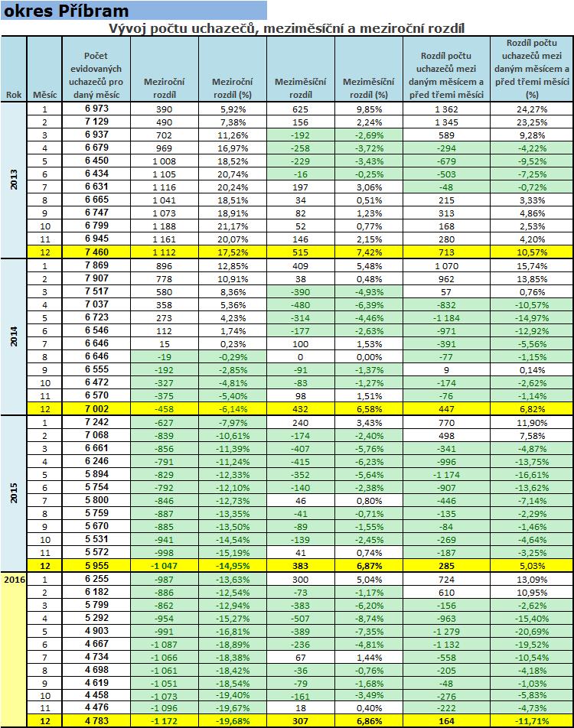
Task: Click three-month percentage cell '13,09%'
Action: pos(532,580)
